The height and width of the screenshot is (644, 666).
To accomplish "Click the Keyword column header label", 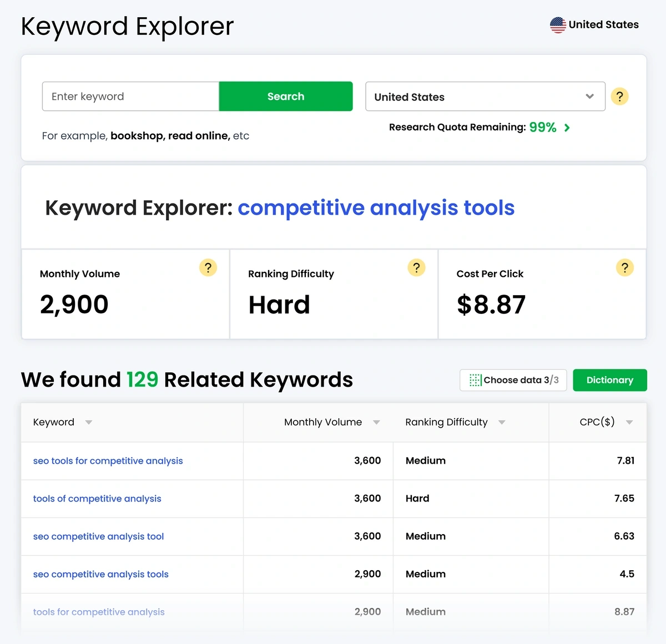I will pyautogui.click(x=53, y=422).
